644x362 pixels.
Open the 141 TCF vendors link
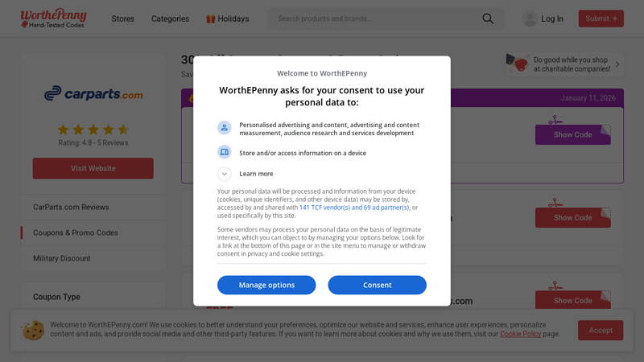pyautogui.click(x=353, y=208)
